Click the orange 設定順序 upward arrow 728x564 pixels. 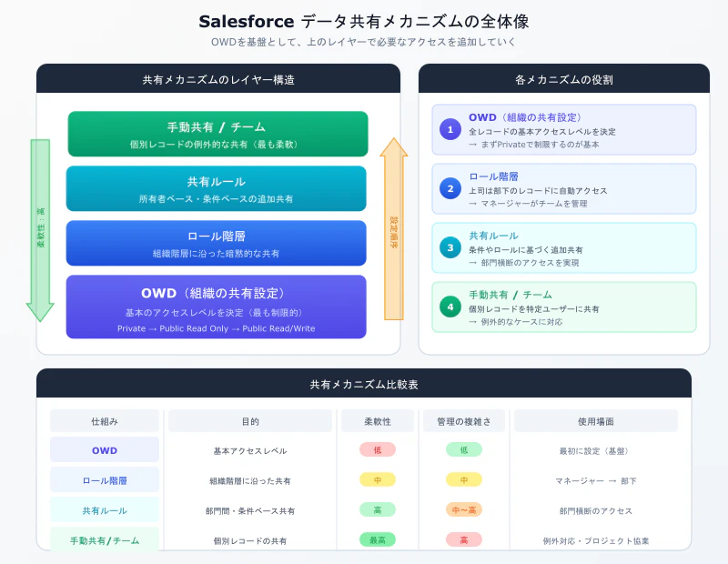pyautogui.click(x=394, y=229)
